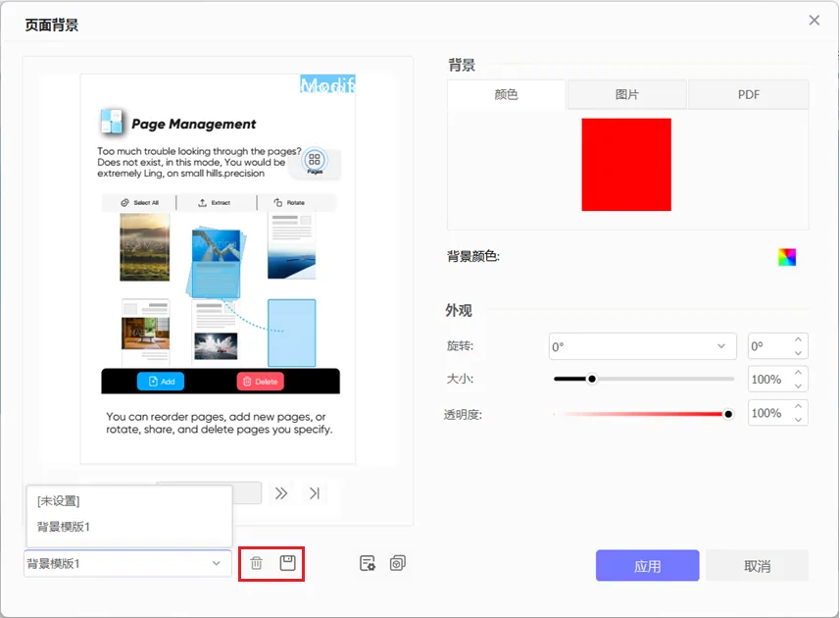This screenshot has height=618, width=840.
Task: Decrease the rotation degree value
Action: (x=798, y=353)
